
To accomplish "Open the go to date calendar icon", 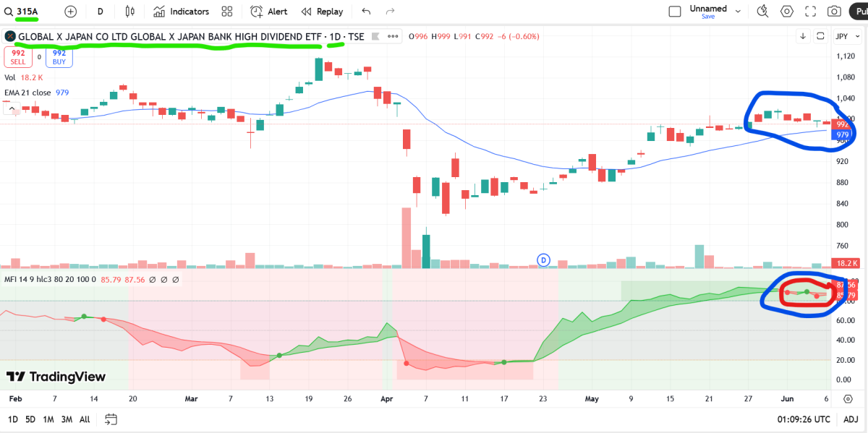I will click(111, 419).
